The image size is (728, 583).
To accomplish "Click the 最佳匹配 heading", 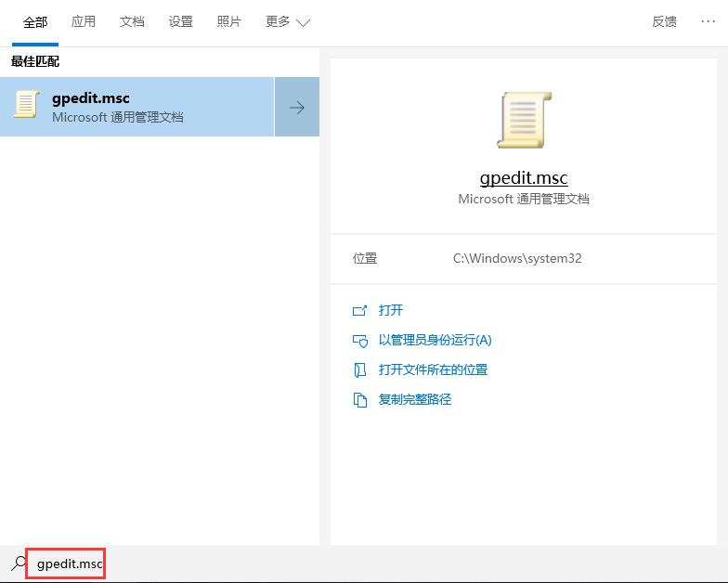I will click(35, 61).
